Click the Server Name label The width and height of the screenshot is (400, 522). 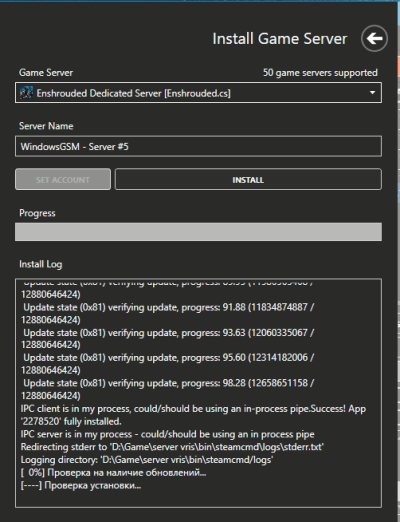pos(46,126)
